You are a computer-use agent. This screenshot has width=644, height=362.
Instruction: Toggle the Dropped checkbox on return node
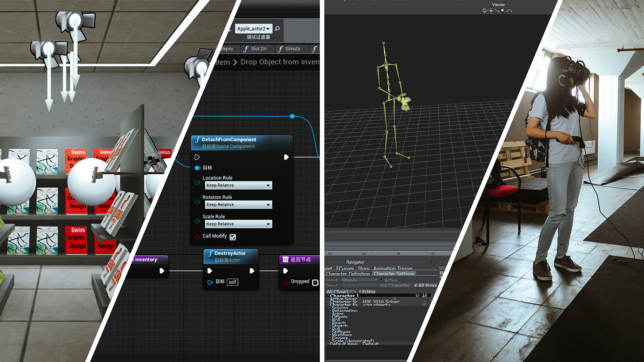point(315,282)
